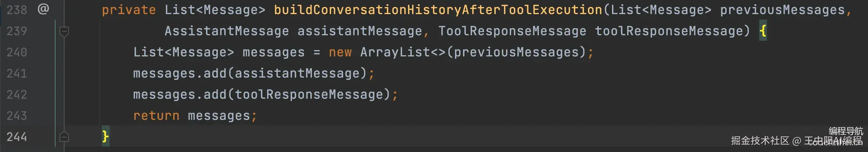Click line number 240 in the gutter
The image size is (868, 152).
pyautogui.click(x=17, y=52)
